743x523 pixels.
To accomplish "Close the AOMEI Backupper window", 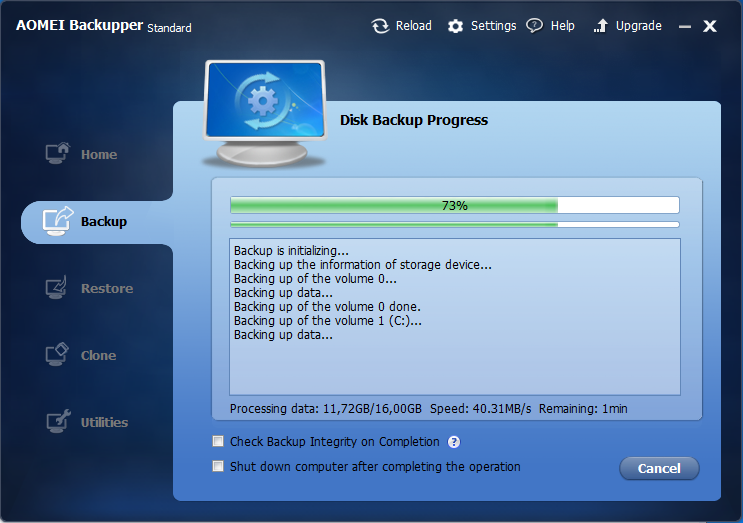I will click(710, 26).
